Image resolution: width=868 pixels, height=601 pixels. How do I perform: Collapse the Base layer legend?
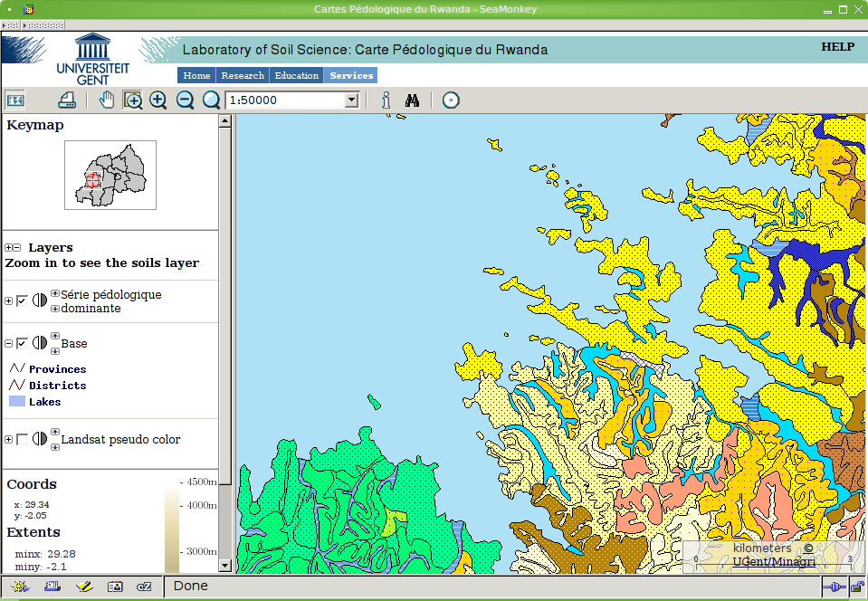[9, 344]
